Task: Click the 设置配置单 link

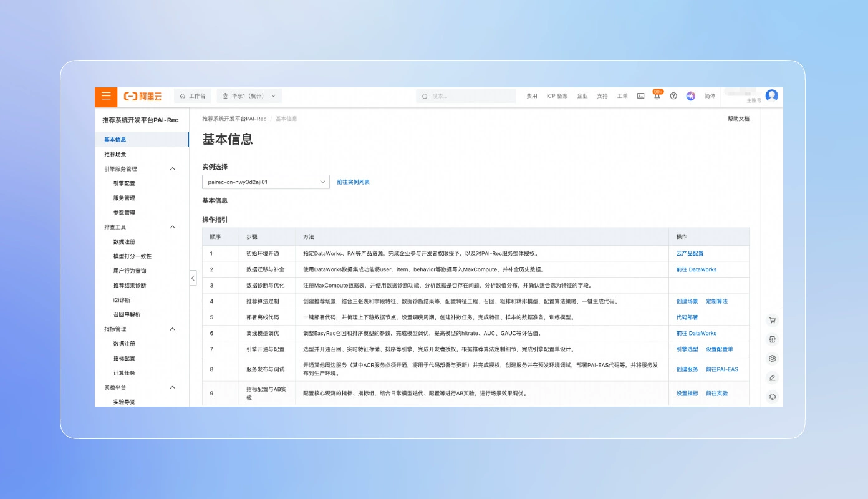Action: [x=720, y=349]
